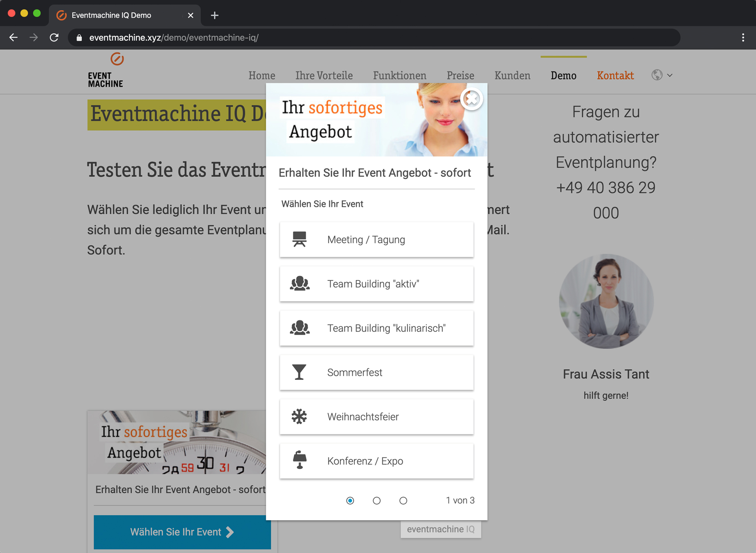
Task: Expand the language dropdown chevron
Action: pyautogui.click(x=670, y=75)
